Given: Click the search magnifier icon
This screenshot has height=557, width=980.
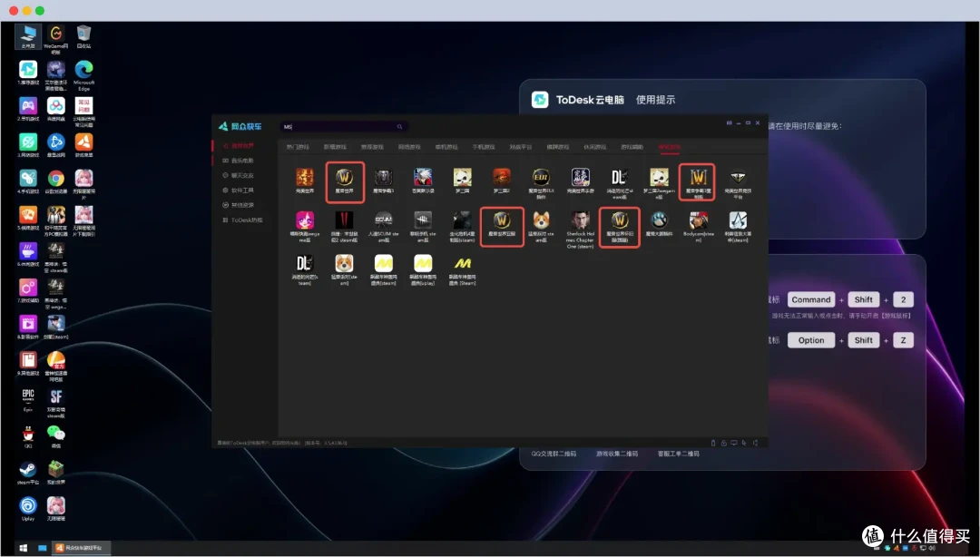Looking at the screenshot, I should [399, 127].
